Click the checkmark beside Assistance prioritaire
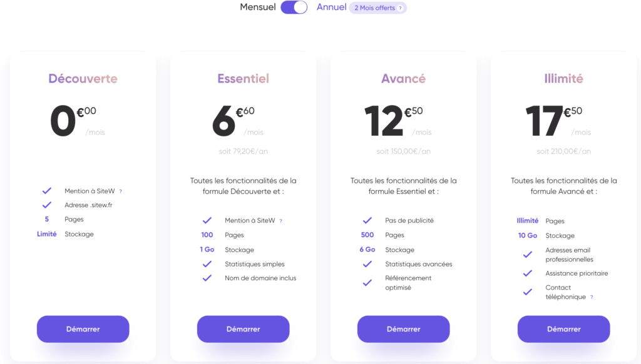 [528, 273]
